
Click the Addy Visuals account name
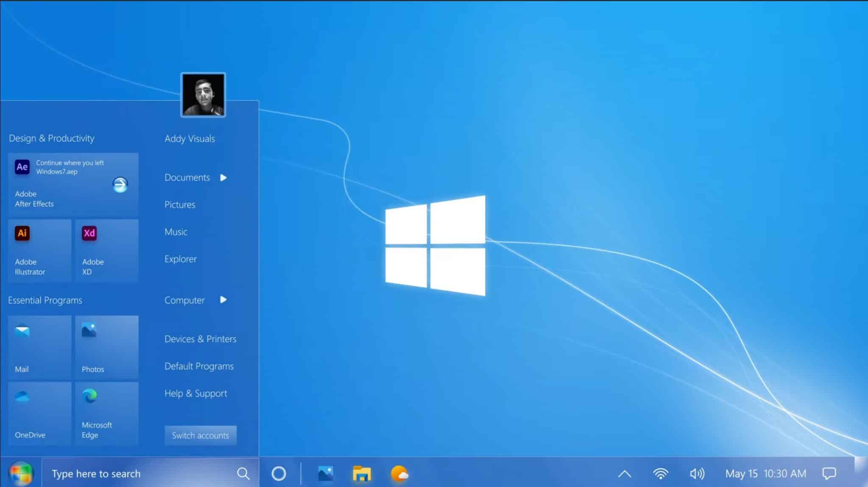(x=189, y=138)
